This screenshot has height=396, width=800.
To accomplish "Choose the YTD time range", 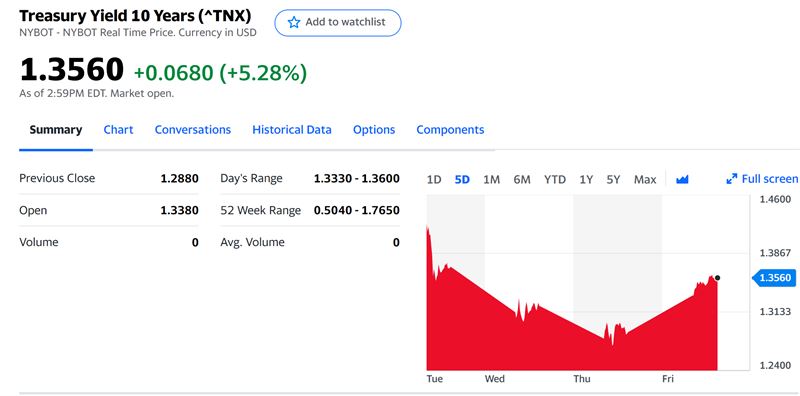I will 555,180.
